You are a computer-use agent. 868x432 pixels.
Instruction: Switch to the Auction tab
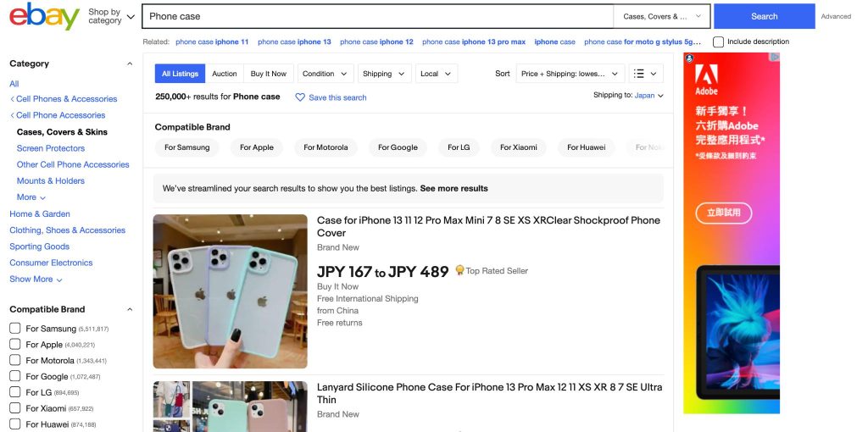pyautogui.click(x=224, y=74)
